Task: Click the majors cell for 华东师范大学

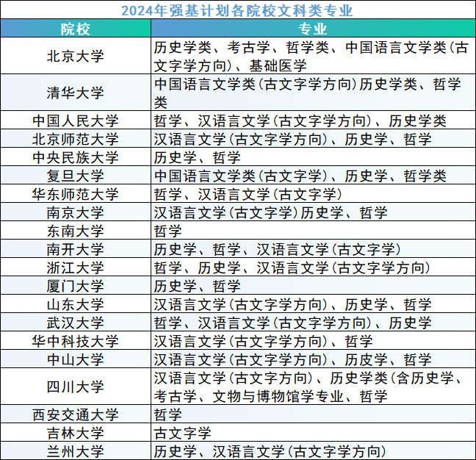Action: 313,194
